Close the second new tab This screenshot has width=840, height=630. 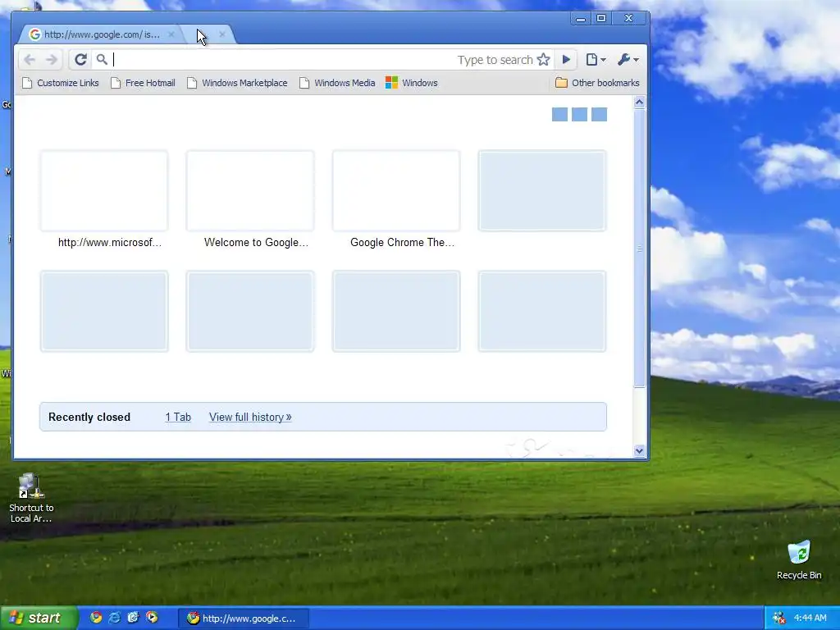(221, 34)
